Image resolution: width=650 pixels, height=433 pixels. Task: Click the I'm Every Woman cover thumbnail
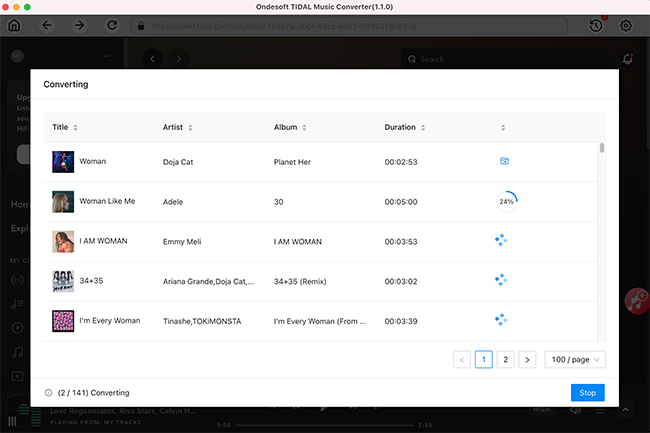click(x=63, y=321)
